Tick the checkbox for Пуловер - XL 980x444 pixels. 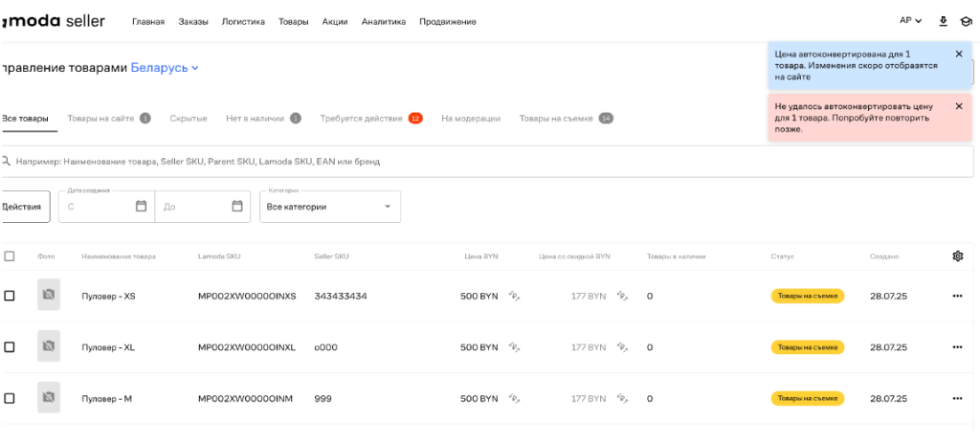(10, 347)
